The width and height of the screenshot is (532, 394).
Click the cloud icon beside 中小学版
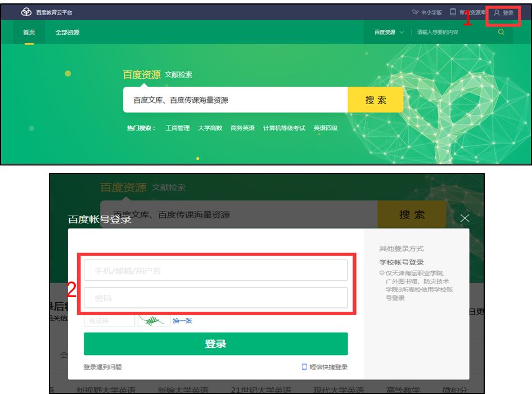pyautogui.click(x=415, y=12)
